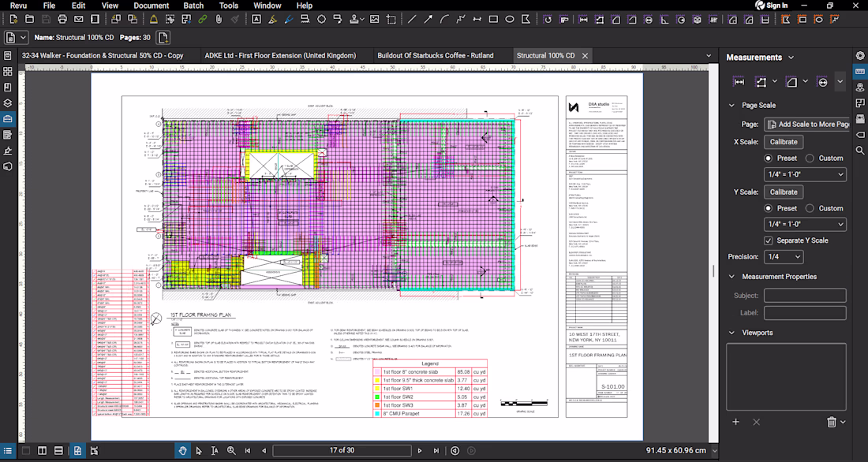Select the Preset radio for X Scale
This screenshot has height=462, width=868.
[x=769, y=158]
